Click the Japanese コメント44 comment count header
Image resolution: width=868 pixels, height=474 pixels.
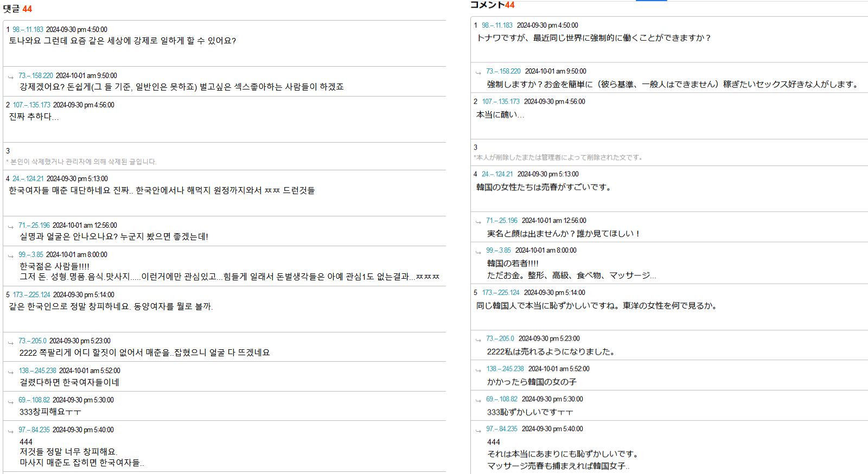click(x=492, y=5)
